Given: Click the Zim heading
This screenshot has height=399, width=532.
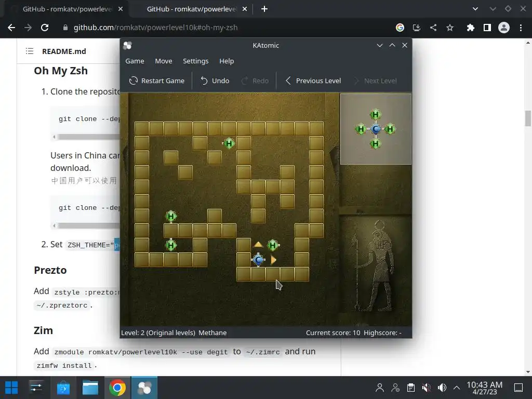Looking at the screenshot, I should point(43,330).
